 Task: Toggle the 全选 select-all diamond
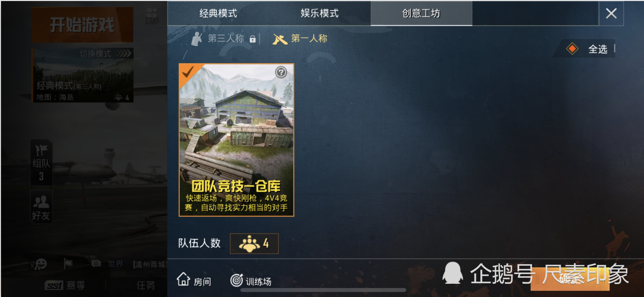coord(572,49)
